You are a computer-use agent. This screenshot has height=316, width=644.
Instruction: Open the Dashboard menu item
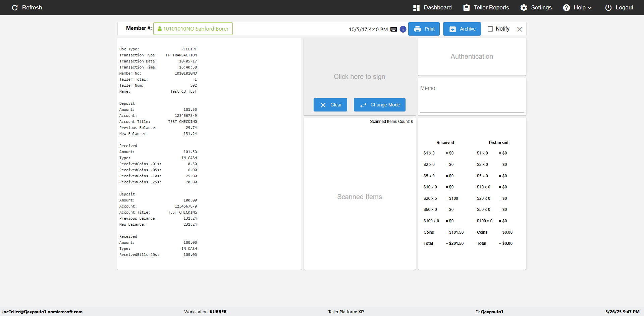point(432,7)
